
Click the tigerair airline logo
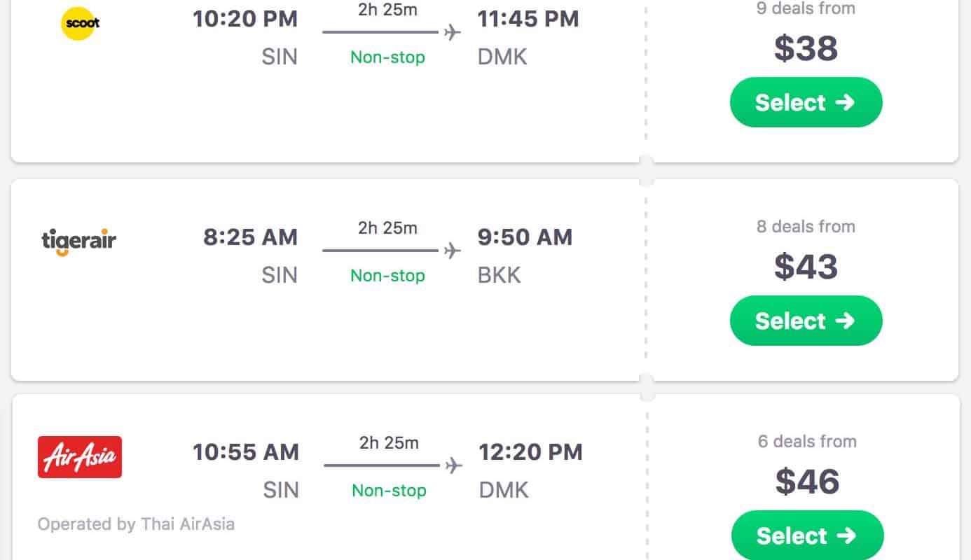click(x=79, y=241)
